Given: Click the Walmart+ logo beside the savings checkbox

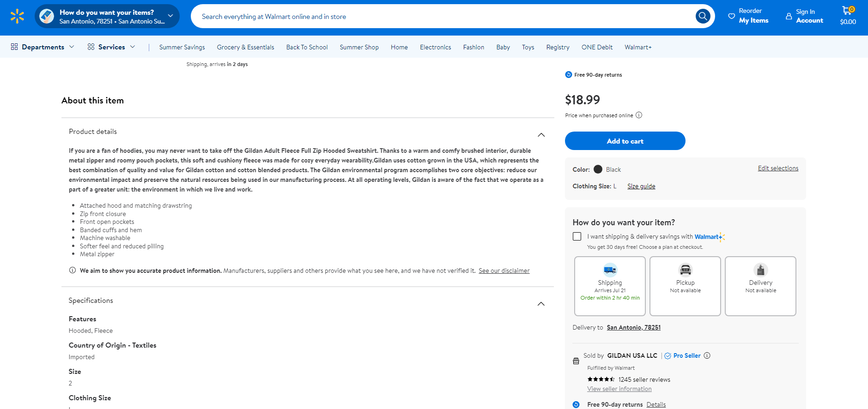Looking at the screenshot, I should 710,237.
